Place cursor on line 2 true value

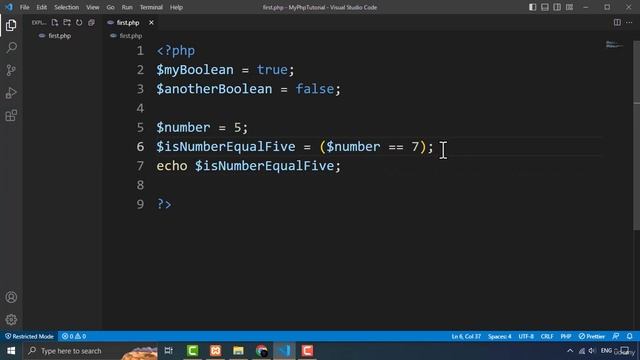pos(272,70)
